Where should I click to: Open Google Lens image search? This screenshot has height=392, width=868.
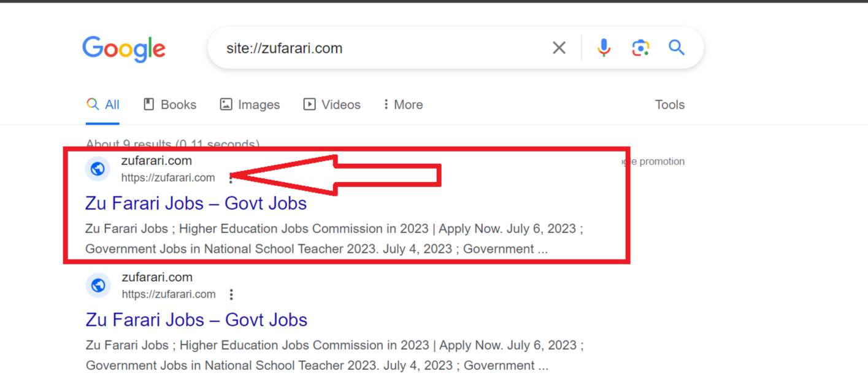coord(640,48)
